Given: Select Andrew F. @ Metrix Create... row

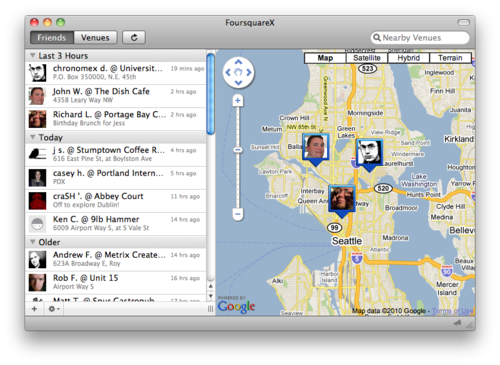Looking at the screenshot, I should coord(116,259).
